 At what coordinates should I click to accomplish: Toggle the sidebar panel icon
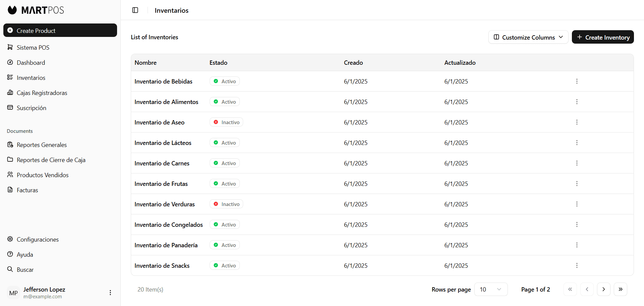pyautogui.click(x=135, y=10)
